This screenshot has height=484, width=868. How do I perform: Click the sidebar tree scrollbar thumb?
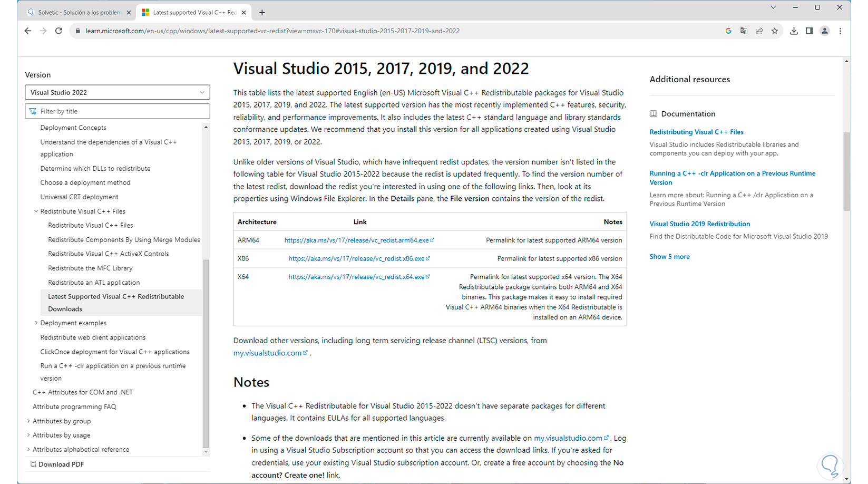(206, 353)
